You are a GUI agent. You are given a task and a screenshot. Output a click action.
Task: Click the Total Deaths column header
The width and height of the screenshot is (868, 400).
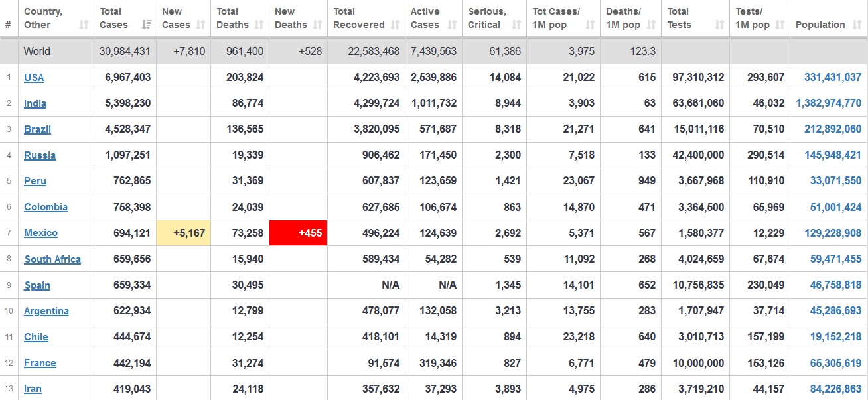click(240, 19)
